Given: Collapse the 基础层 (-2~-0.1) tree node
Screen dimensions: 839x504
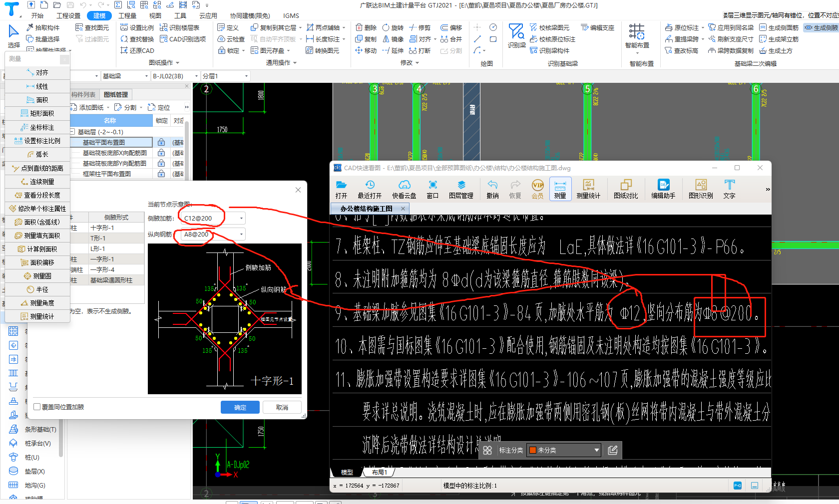Looking at the screenshot, I should (x=72, y=132).
